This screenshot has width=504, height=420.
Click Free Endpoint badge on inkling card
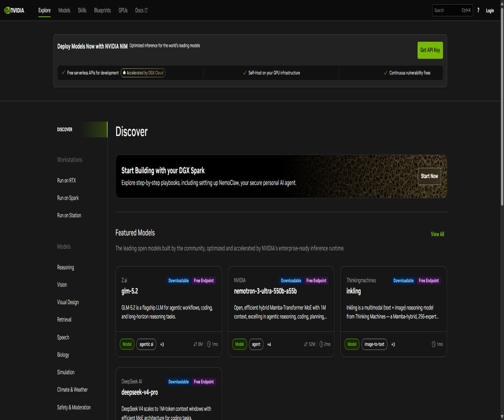pos(429,281)
